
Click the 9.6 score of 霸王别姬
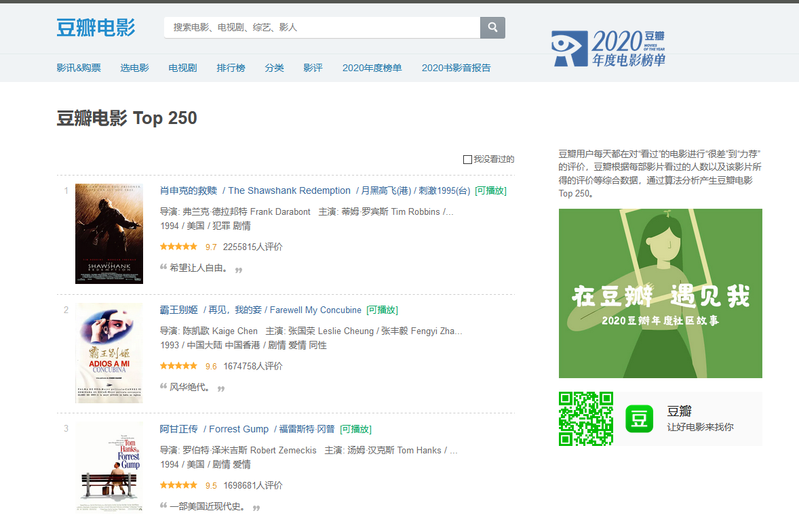[211, 366]
